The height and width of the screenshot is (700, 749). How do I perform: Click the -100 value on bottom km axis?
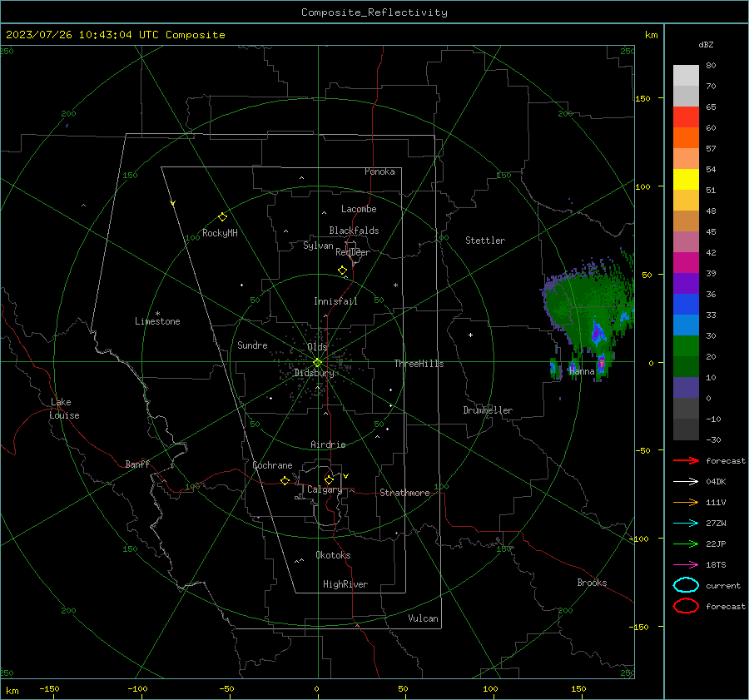137,688
